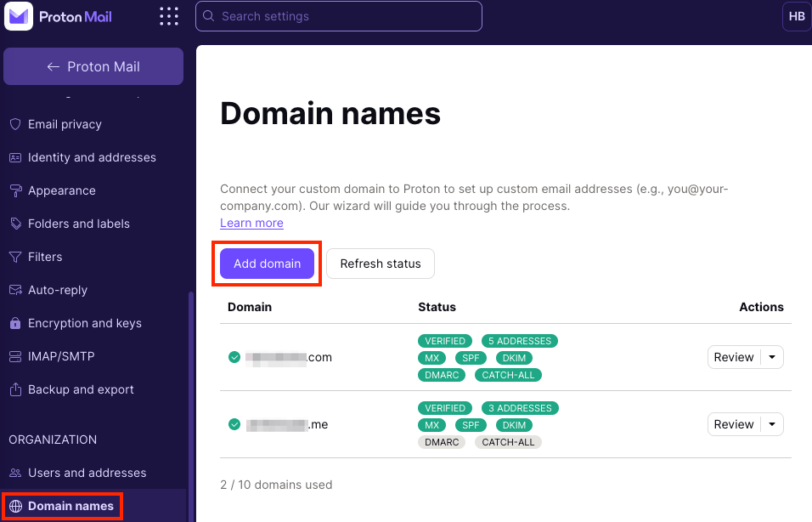Image resolution: width=812 pixels, height=522 pixels.
Task: Open the Learn more link
Action: pos(251,223)
